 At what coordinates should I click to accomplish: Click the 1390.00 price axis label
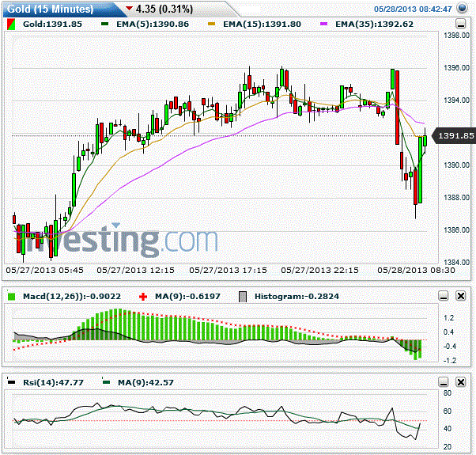tap(456, 165)
